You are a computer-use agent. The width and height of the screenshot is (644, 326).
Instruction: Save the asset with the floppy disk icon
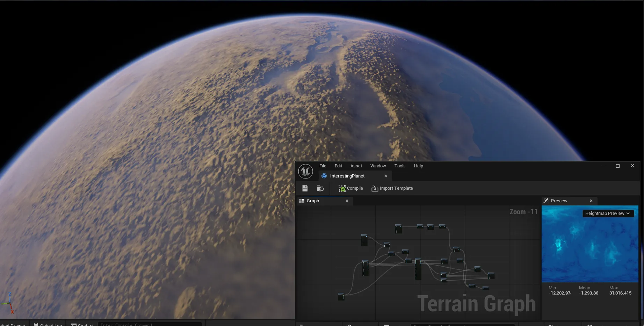coord(305,188)
